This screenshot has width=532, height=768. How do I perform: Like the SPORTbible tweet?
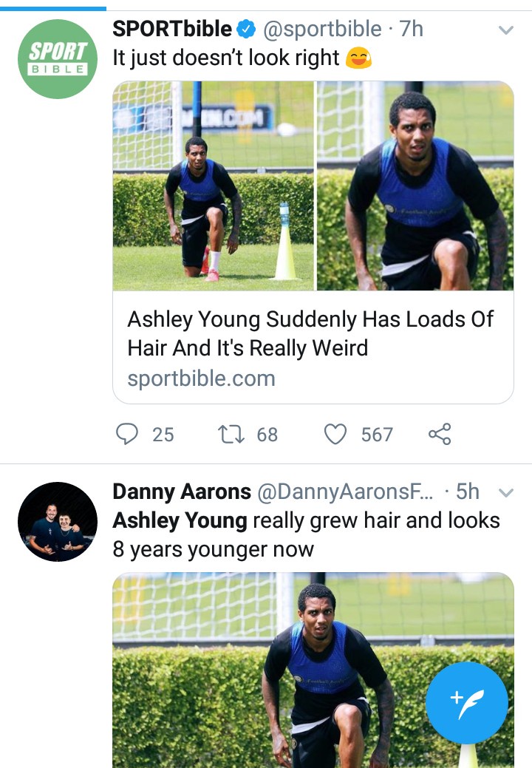tap(336, 434)
